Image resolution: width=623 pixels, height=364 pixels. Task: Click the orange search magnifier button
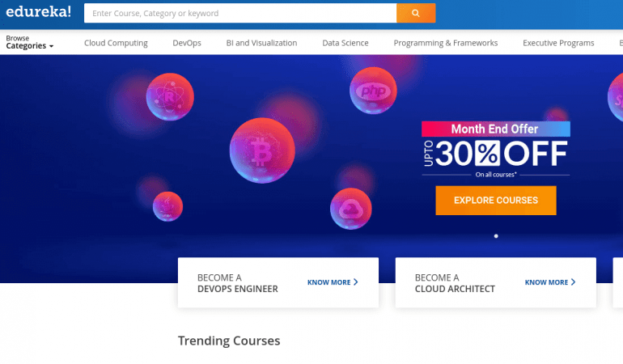coord(416,13)
